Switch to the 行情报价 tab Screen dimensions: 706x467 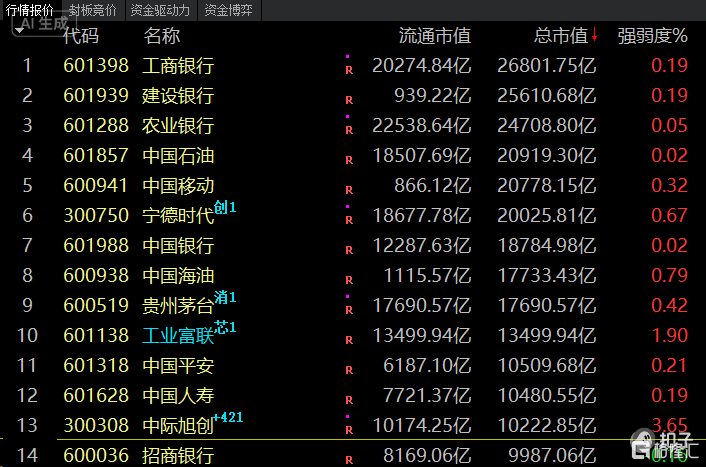pyautogui.click(x=30, y=9)
